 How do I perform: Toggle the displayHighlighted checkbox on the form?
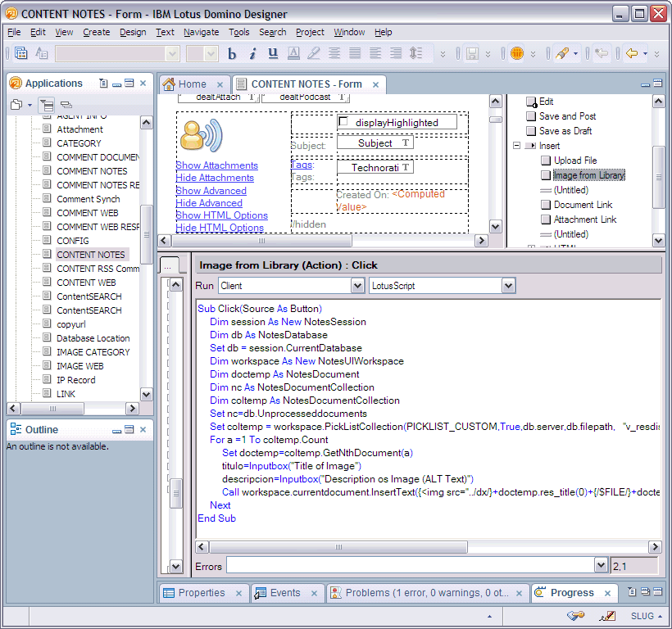tap(343, 121)
